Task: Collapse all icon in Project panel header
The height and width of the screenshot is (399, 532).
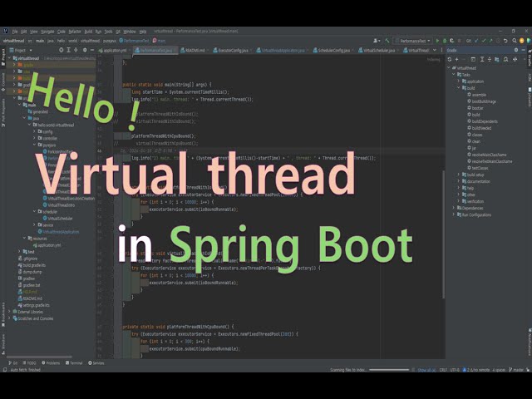Action: coord(76,50)
